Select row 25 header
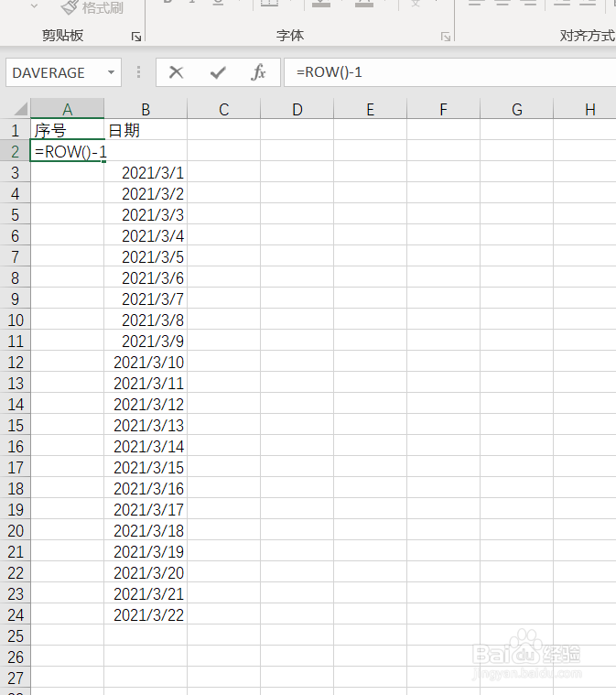The width and height of the screenshot is (616, 695). 15,636
